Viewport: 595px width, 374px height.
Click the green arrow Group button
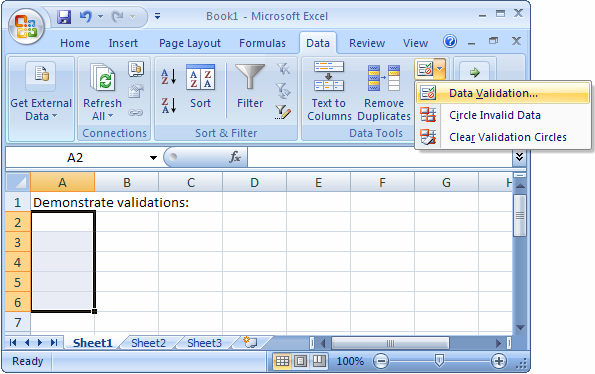click(x=474, y=72)
